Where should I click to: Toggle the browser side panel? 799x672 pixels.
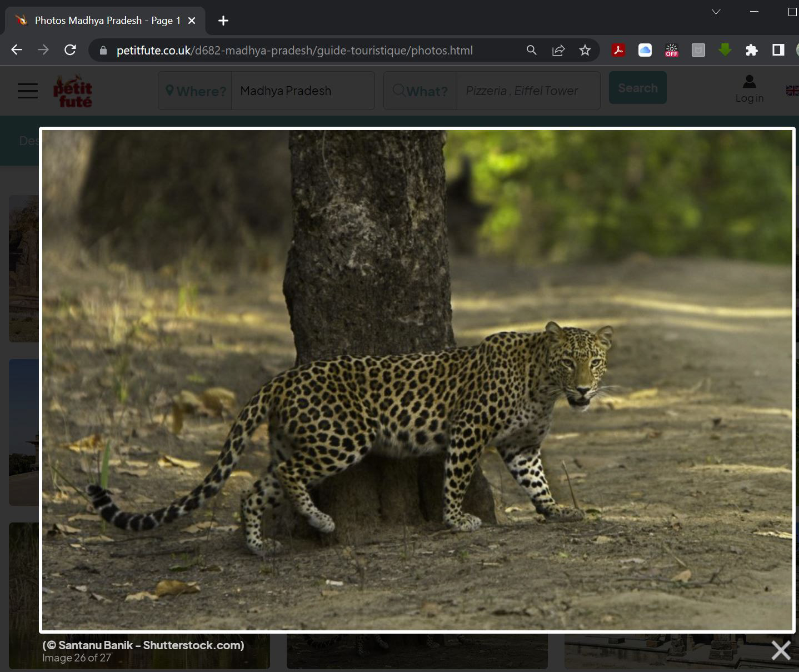778,51
